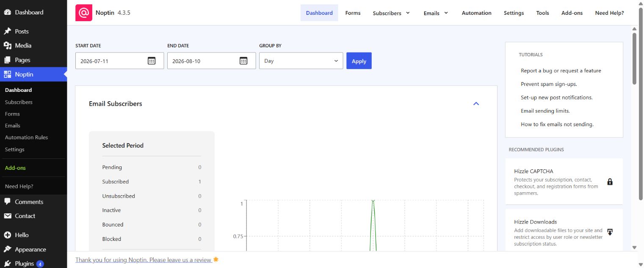Open the Hizzle CAPTCHA plugin card title
The image size is (644, 268).
click(x=533, y=171)
